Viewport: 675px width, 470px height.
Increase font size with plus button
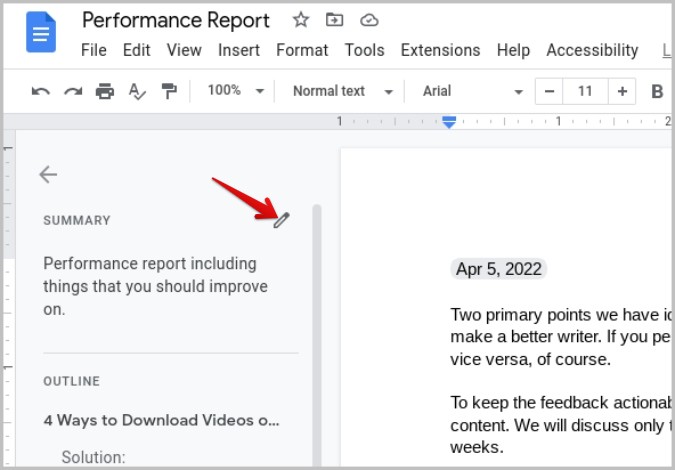(x=622, y=91)
